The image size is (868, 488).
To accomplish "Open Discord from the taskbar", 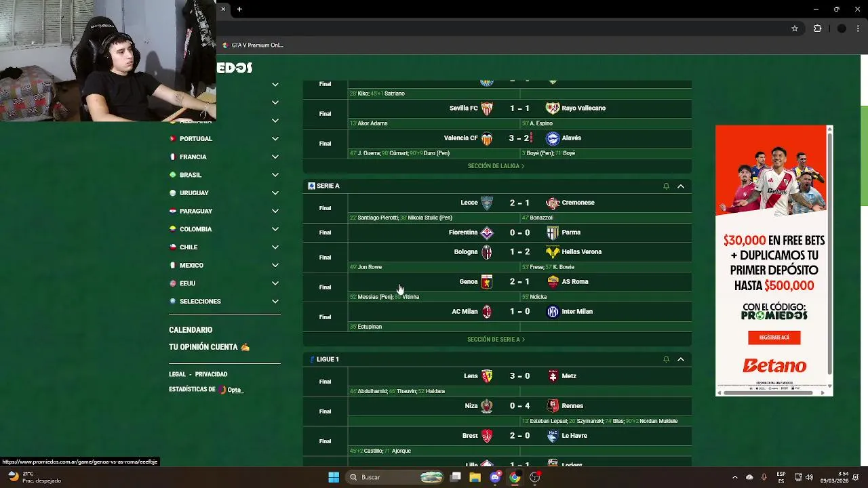I will (x=495, y=477).
